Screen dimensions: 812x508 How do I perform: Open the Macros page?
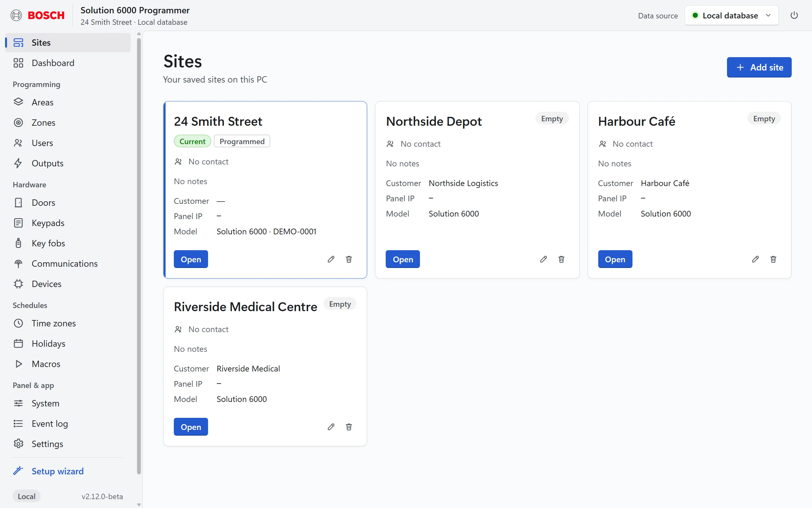pyautogui.click(x=68, y=364)
